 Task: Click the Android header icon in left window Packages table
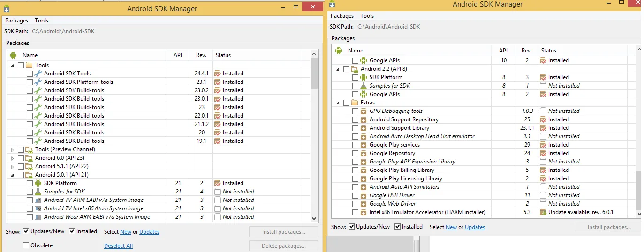tap(13, 55)
